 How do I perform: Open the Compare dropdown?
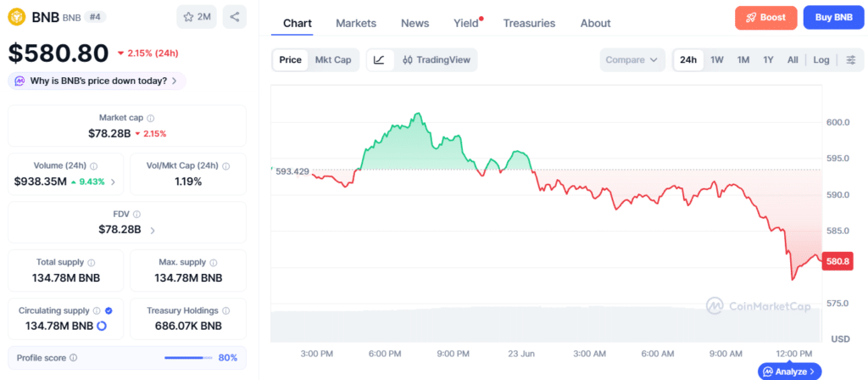coord(632,60)
